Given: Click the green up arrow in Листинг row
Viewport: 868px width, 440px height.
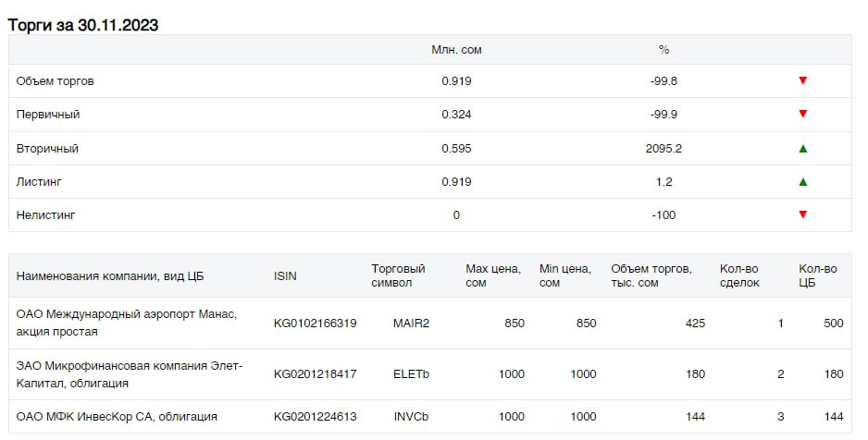Looking at the screenshot, I should (802, 182).
